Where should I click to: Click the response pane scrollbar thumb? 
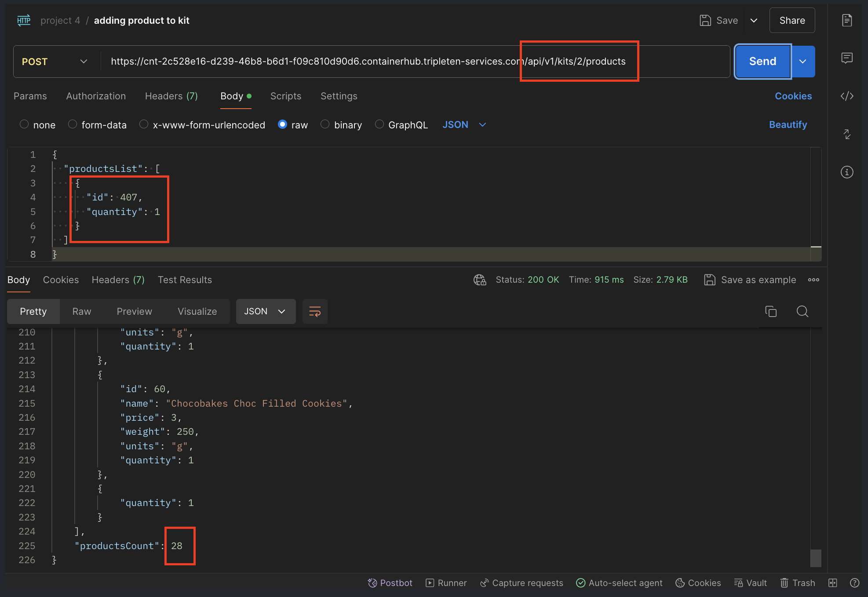816,558
